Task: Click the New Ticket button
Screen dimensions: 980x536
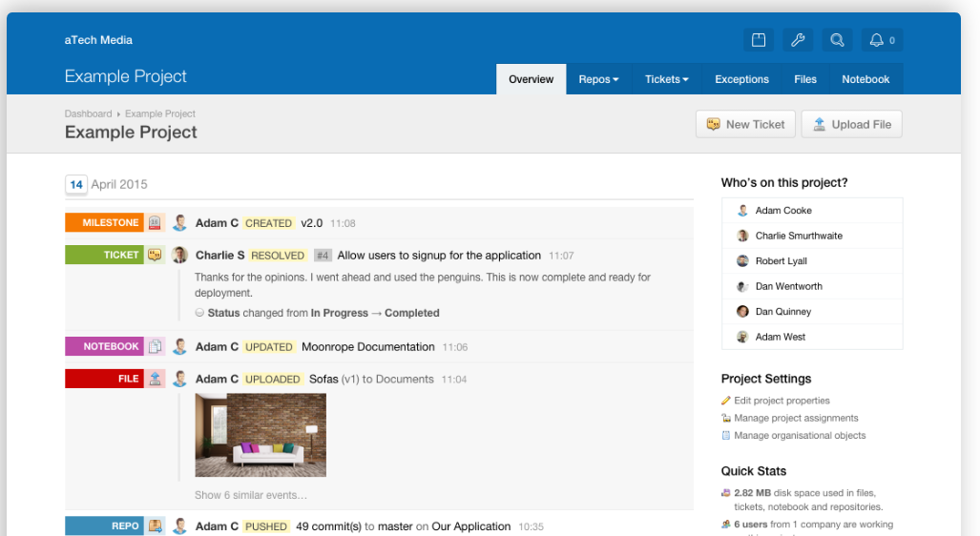Action: coord(745,124)
